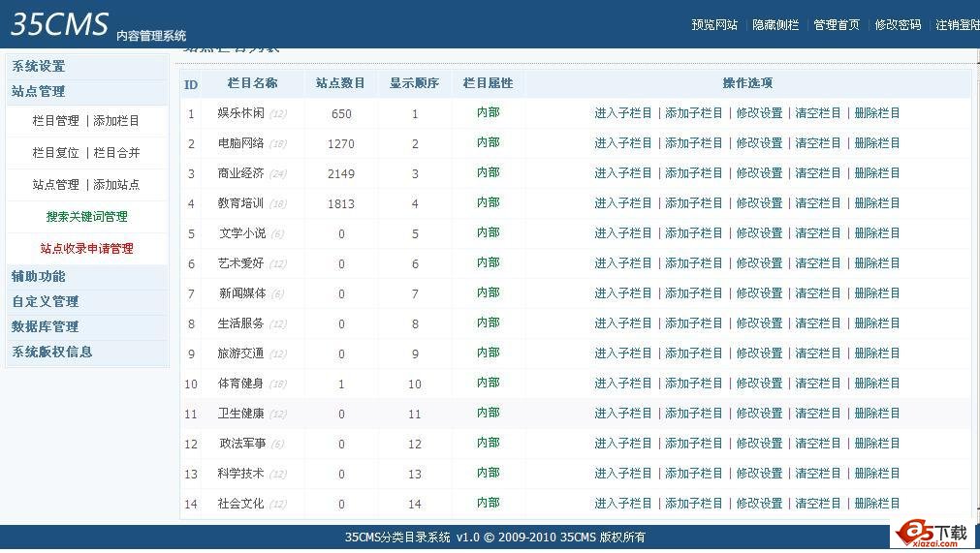Click the a5 下载 watermark logo
Screen dimensions: 980x553
(x=933, y=532)
